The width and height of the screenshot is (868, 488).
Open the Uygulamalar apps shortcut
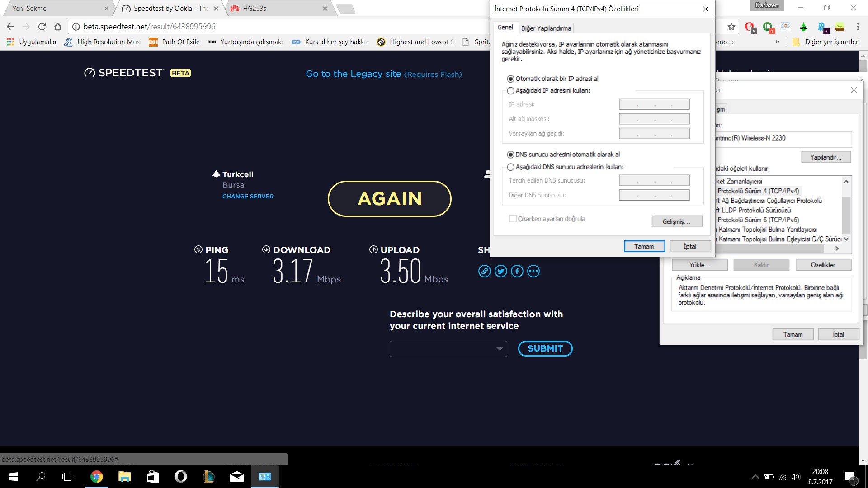click(x=32, y=42)
